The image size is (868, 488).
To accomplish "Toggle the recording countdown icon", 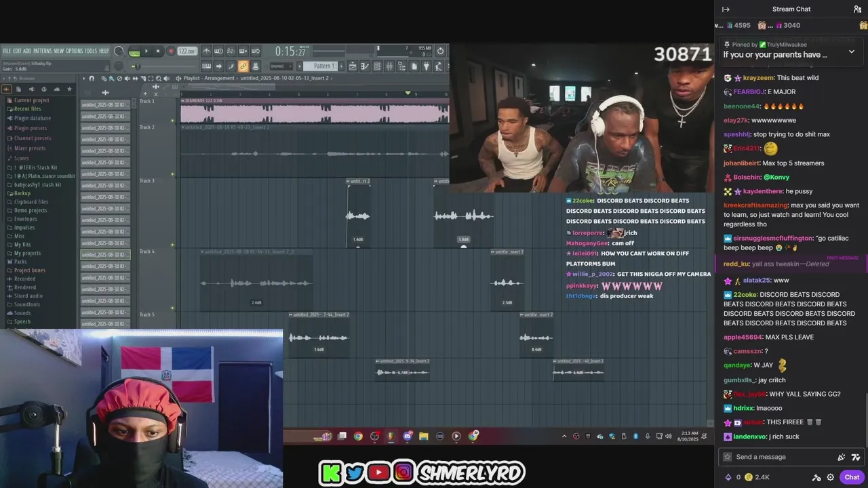I will coord(231,51).
